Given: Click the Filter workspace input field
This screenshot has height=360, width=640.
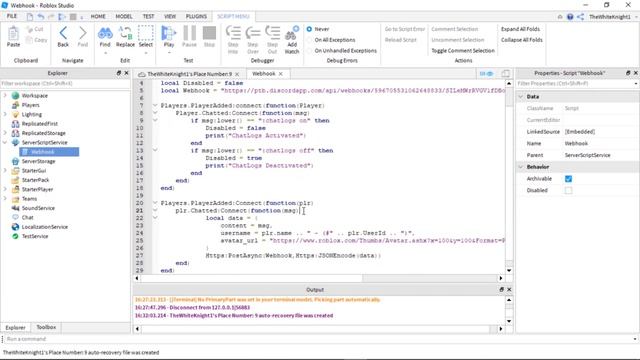Looking at the screenshot, I should pyautogui.click(x=65, y=83).
